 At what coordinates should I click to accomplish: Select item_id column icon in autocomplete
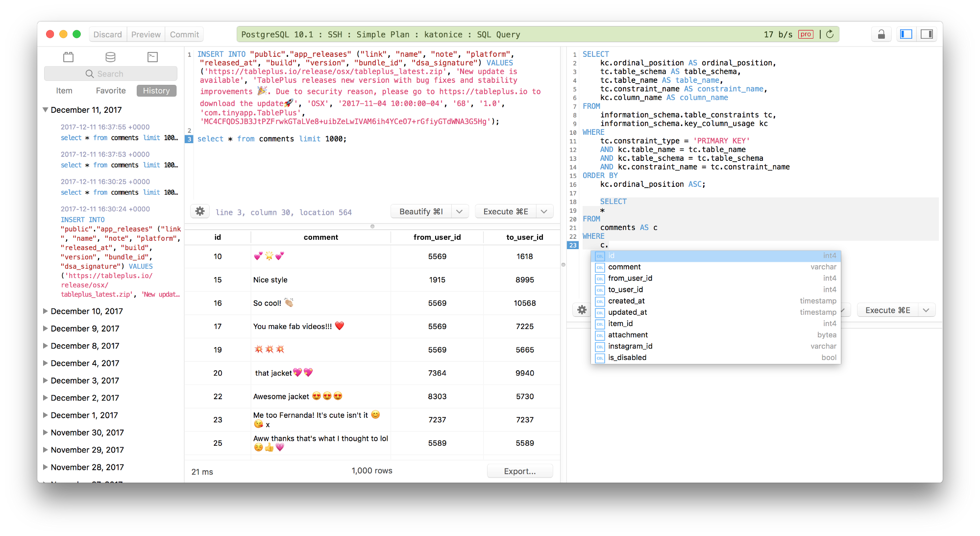[x=600, y=324]
